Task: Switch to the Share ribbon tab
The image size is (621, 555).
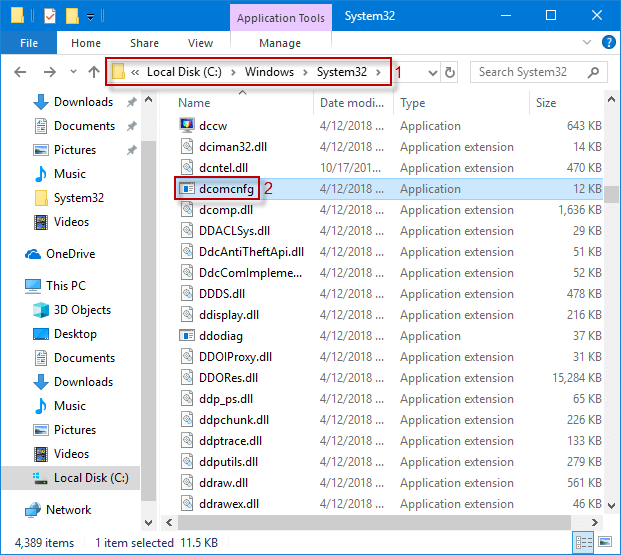Action: (144, 43)
